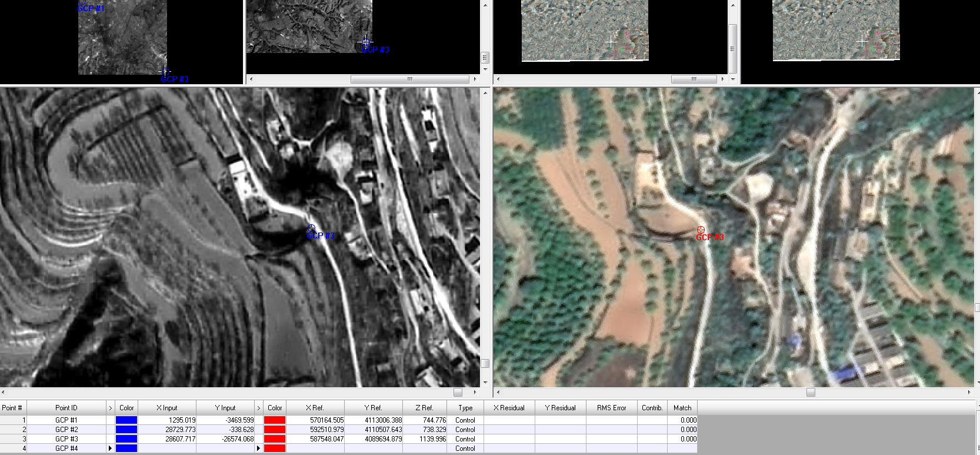Click vertical scroll thumb of grayscale main viewer
This screenshot has width=980, height=455.
coord(485,363)
